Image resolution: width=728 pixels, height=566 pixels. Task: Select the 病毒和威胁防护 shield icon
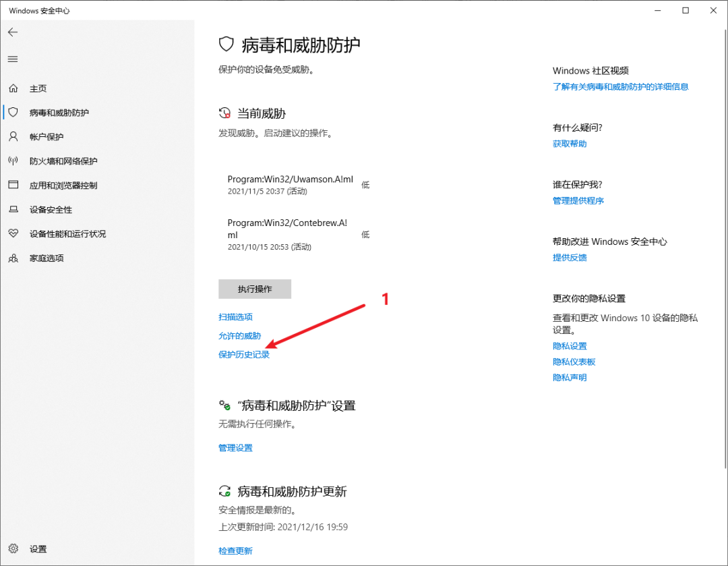(x=13, y=113)
